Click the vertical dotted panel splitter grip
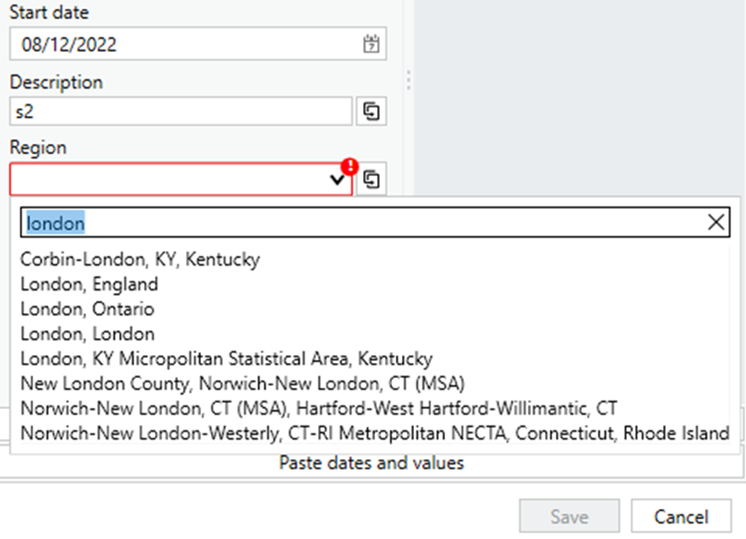The width and height of the screenshot is (746, 539). coord(409,80)
